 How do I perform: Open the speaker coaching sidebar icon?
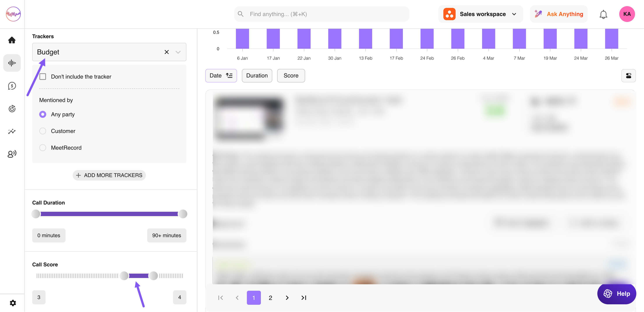[x=12, y=154]
